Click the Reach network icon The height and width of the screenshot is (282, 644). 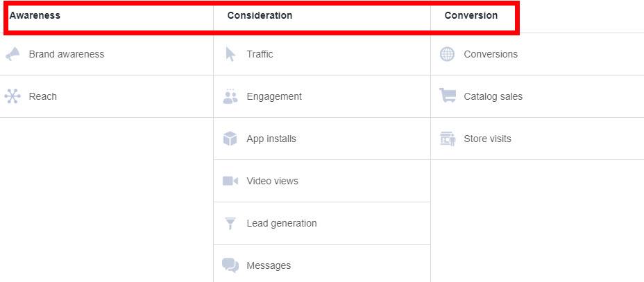[x=12, y=96]
